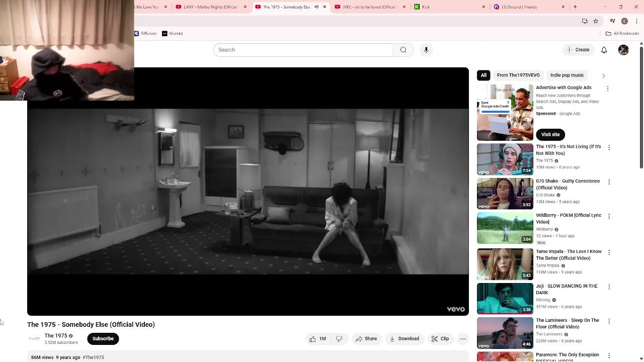Viewport: 644px width, 362px height.
Task: Open options for Google Ads sponsored card
Action: tap(607, 88)
